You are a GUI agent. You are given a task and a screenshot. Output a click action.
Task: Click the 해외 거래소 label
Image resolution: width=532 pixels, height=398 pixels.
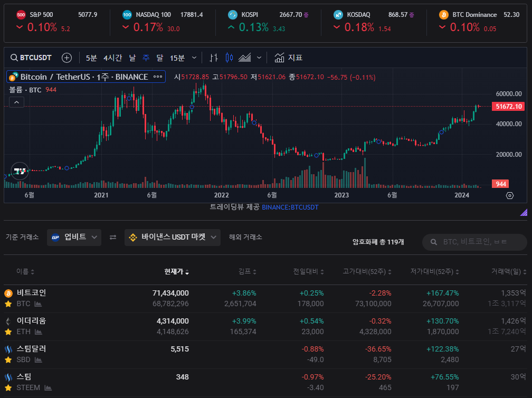click(245, 237)
